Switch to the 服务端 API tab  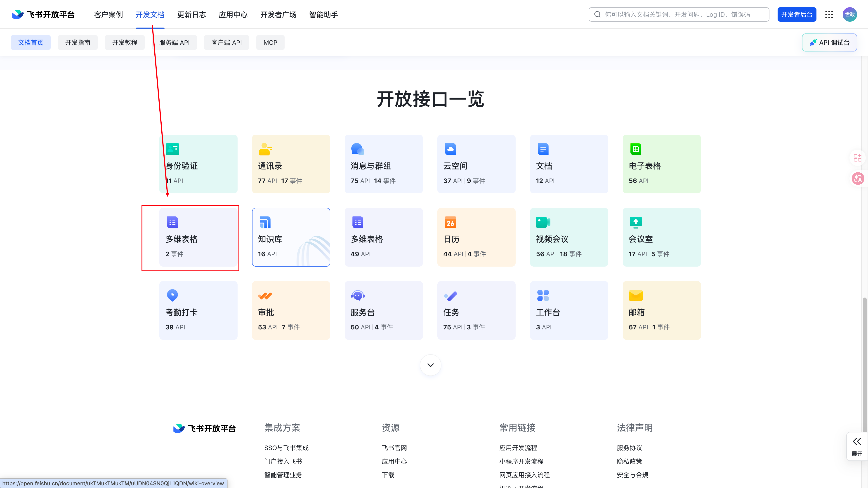coord(174,42)
